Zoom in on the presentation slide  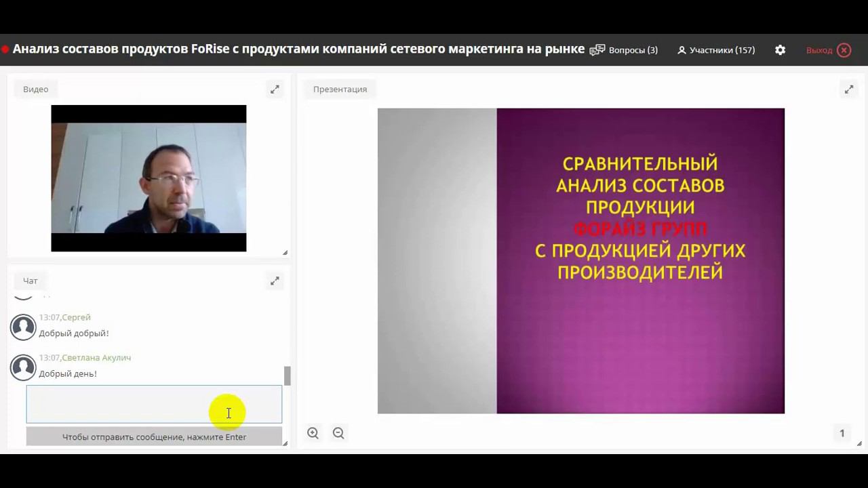point(313,433)
